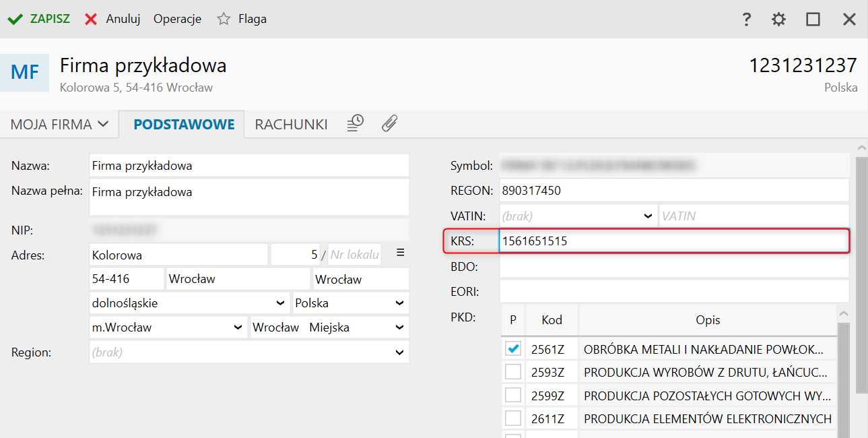Click the Flaga star icon

224,19
